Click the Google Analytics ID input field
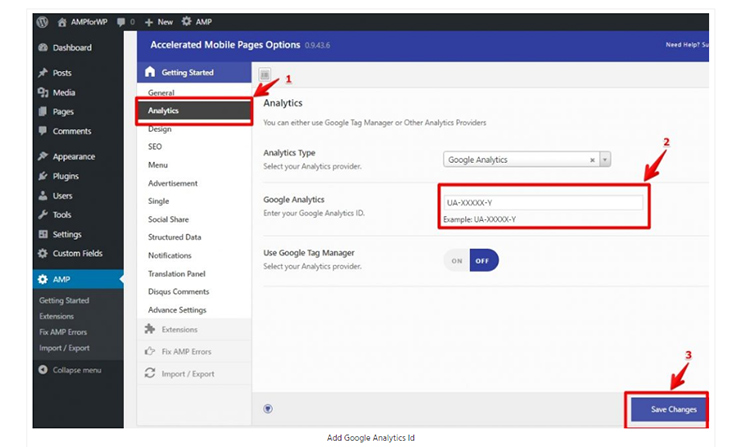730x447 pixels. pos(543,202)
